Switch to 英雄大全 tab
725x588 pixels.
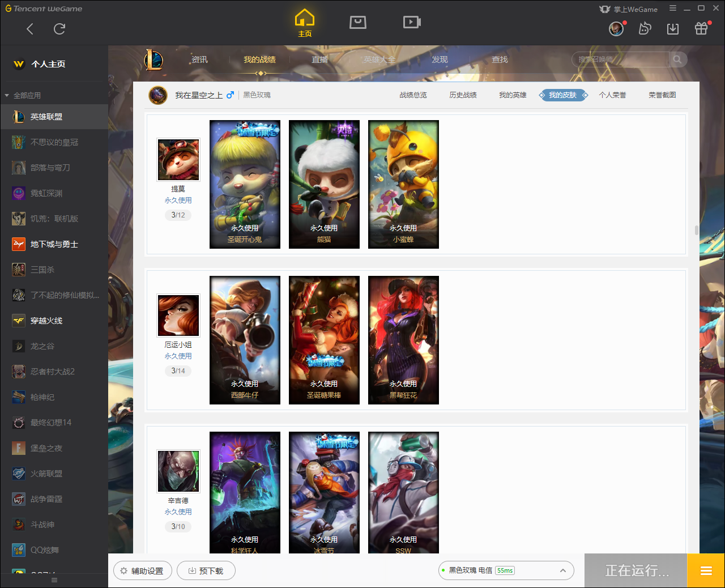tap(379, 59)
